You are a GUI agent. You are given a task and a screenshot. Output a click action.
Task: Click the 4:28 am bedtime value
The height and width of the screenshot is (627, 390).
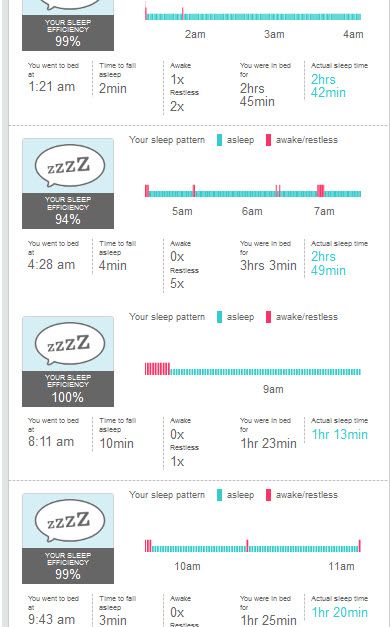[52, 264]
